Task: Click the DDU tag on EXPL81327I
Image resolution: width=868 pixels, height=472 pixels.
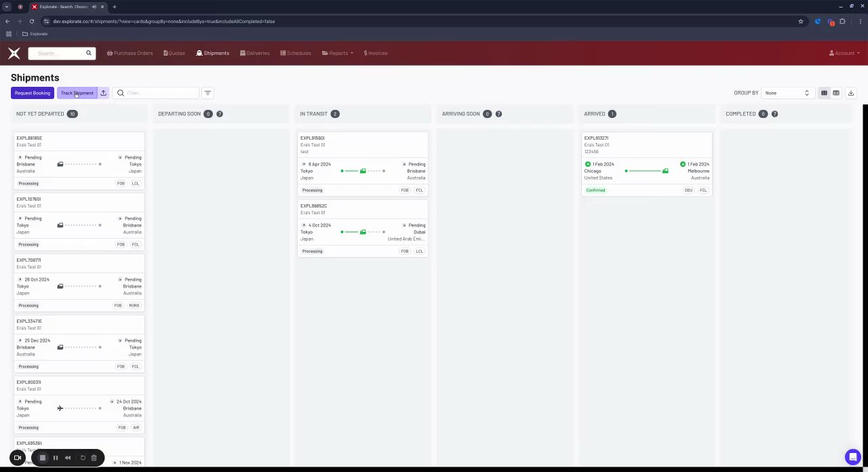Action: tap(688, 191)
